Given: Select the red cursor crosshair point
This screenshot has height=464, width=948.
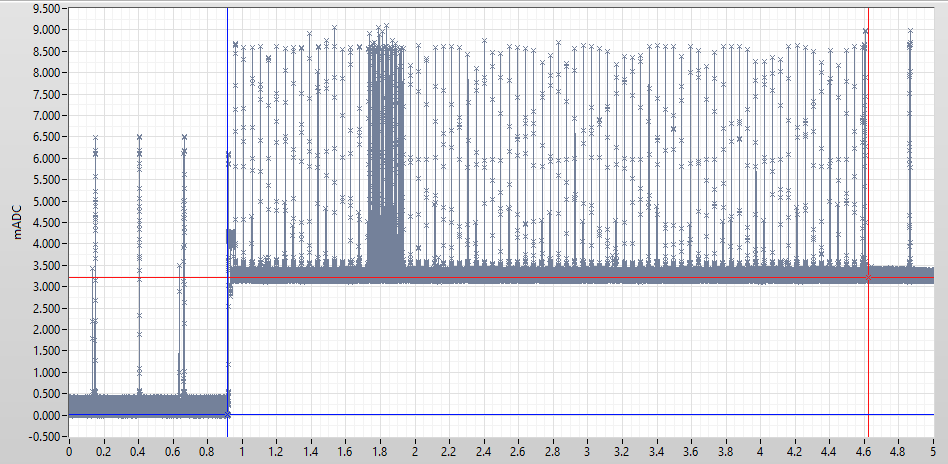Looking at the screenshot, I should click(x=868, y=278).
